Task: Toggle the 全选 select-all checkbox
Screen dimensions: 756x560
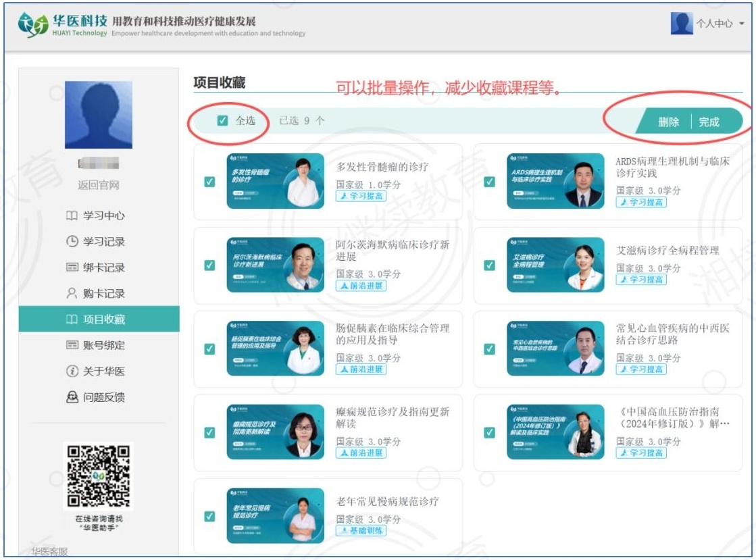Action: (222, 121)
